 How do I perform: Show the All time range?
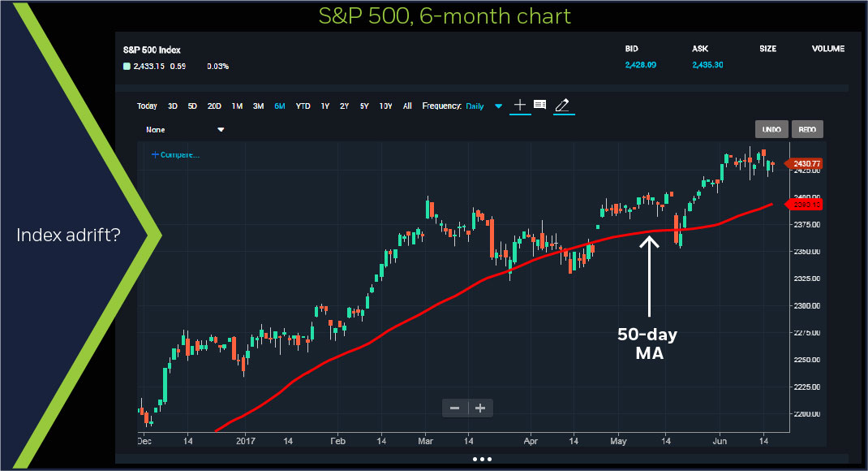point(407,106)
